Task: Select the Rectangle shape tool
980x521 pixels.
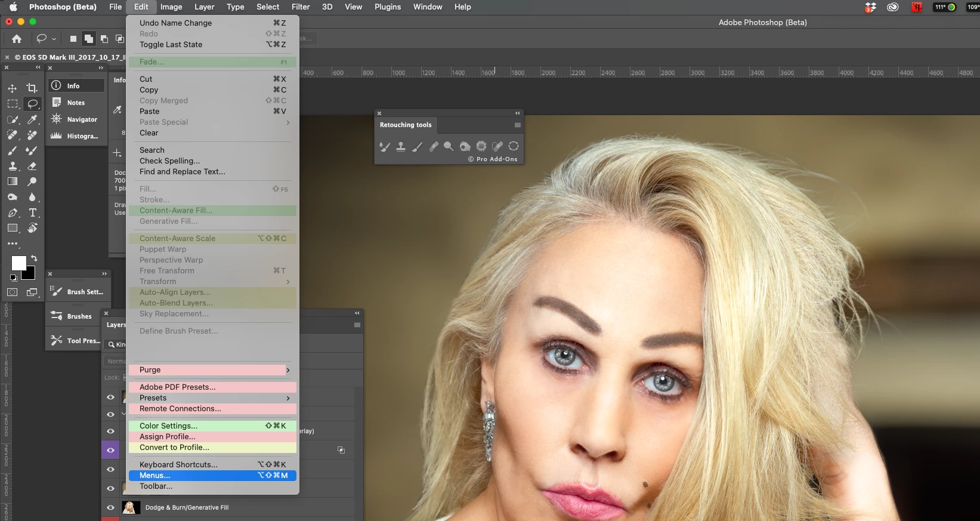Action: point(13,228)
